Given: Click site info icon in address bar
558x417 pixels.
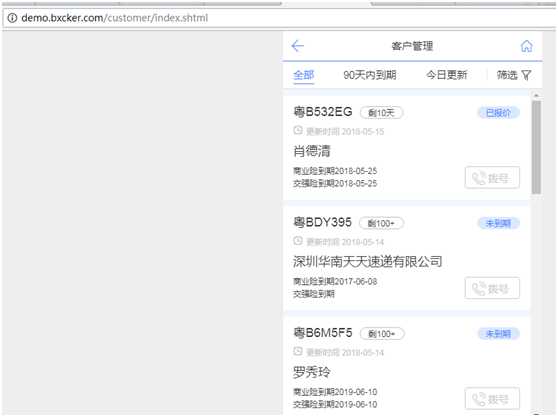Looking at the screenshot, I should tap(12, 18).
